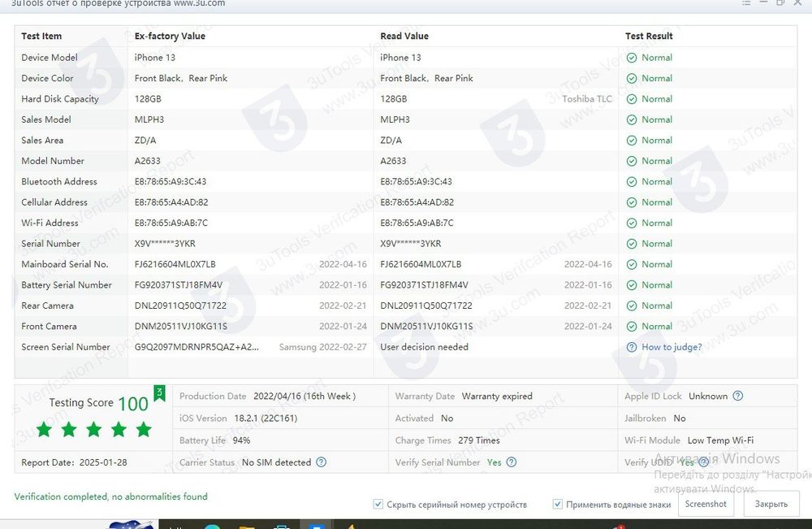This screenshot has width=812, height=529.
Task: Open the help icon next to Verify UDID
Action: tap(704, 462)
